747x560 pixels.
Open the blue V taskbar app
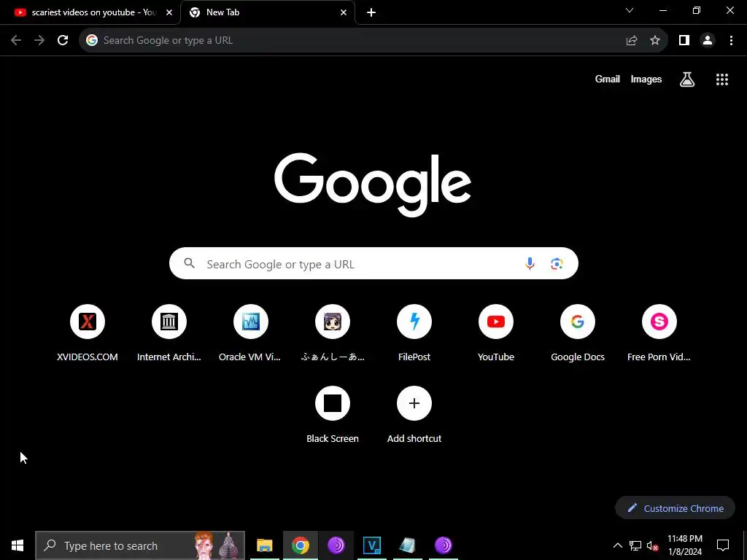pyautogui.click(x=371, y=545)
